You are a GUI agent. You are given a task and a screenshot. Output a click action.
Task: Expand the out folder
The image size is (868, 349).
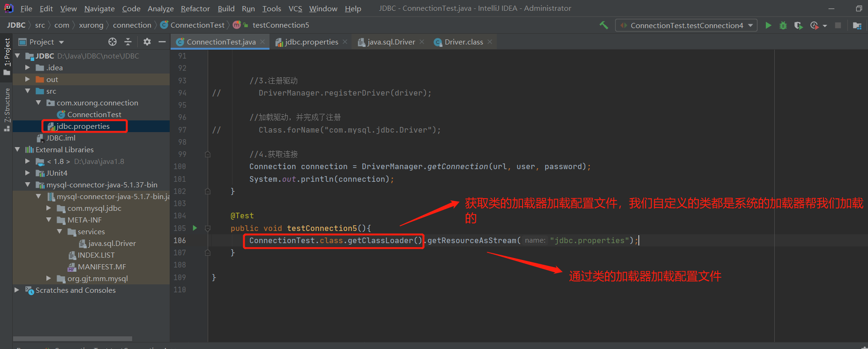point(28,79)
